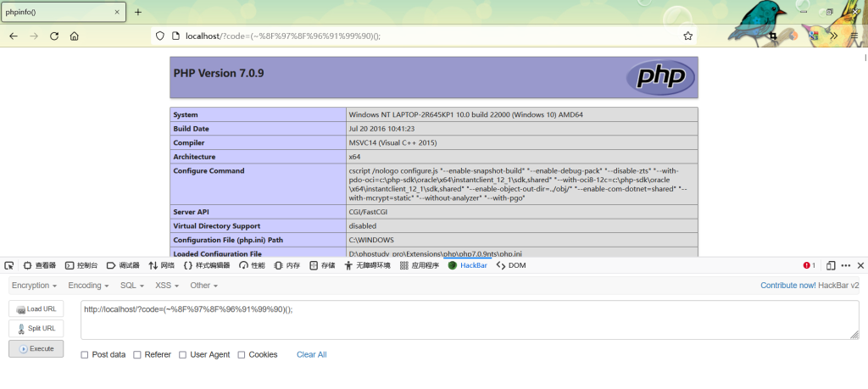868x389 pixels.
Task: Expand the Encryption dropdown
Action: (34, 286)
